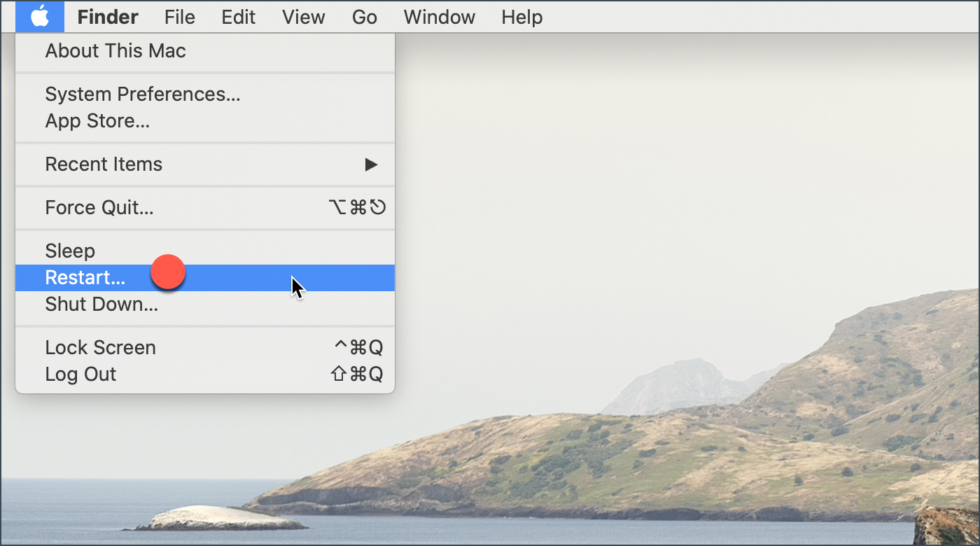Open the Edit menu in menu bar
This screenshot has height=546, width=980.
[x=239, y=17]
